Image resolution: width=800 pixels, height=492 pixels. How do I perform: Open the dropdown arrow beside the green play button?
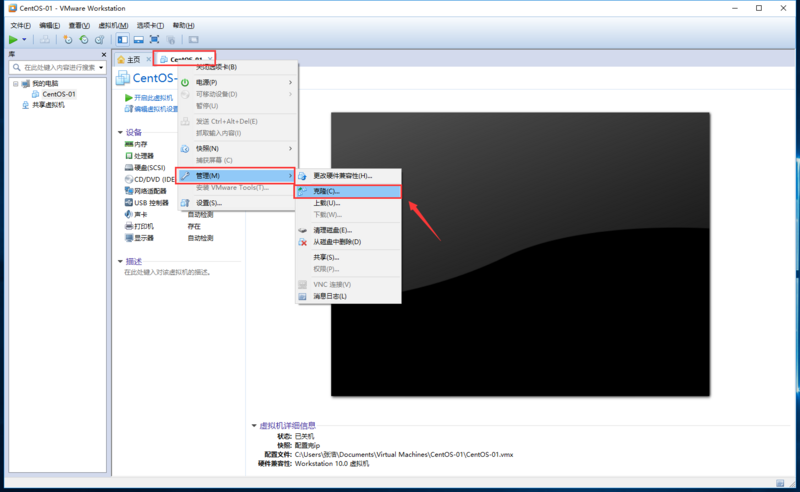(24, 39)
